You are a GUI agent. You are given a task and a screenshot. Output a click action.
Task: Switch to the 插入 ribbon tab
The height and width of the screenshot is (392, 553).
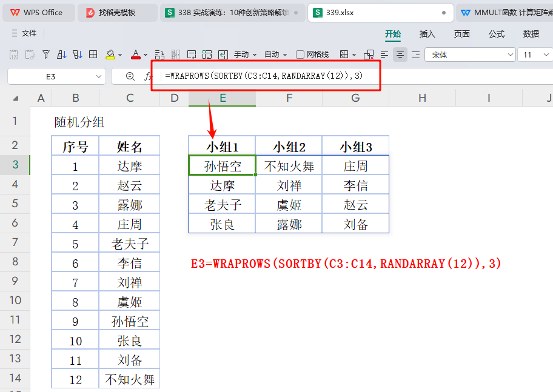coord(427,34)
